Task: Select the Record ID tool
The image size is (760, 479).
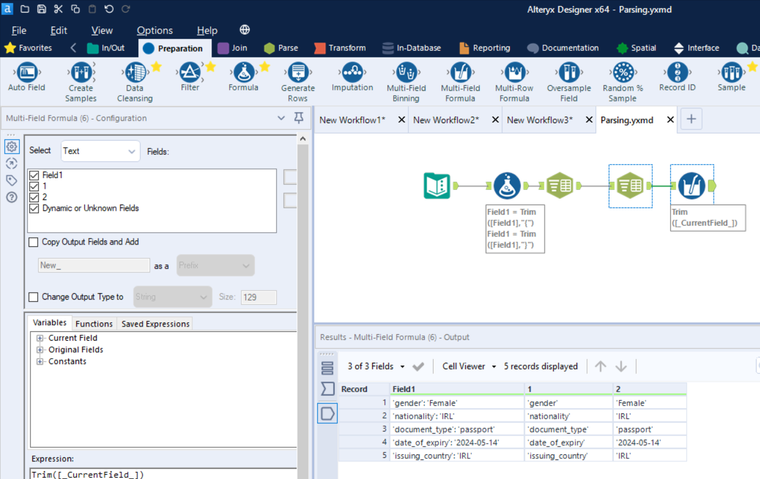Action: point(677,78)
